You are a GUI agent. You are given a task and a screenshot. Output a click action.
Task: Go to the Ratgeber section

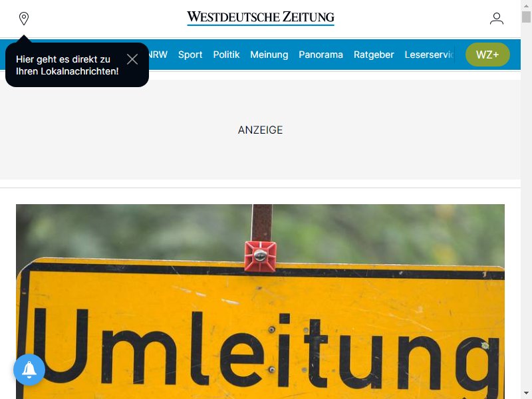coord(374,55)
